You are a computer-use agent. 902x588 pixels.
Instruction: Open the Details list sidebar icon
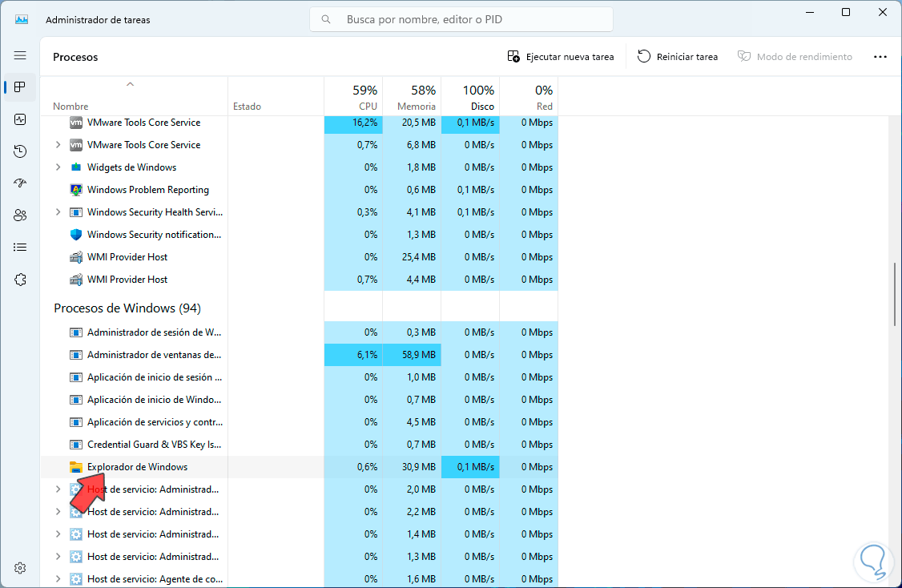coord(20,248)
